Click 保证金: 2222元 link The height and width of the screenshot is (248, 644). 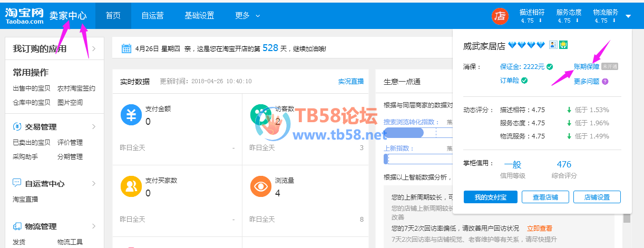click(x=522, y=67)
